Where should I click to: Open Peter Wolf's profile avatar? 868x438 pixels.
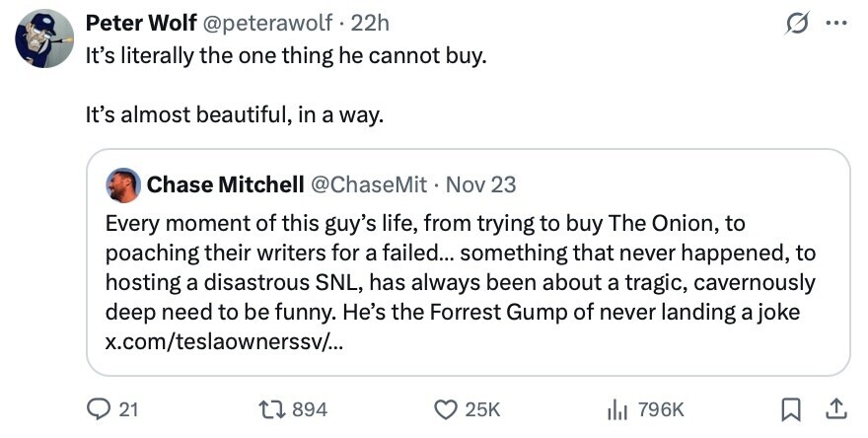coord(44,39)
